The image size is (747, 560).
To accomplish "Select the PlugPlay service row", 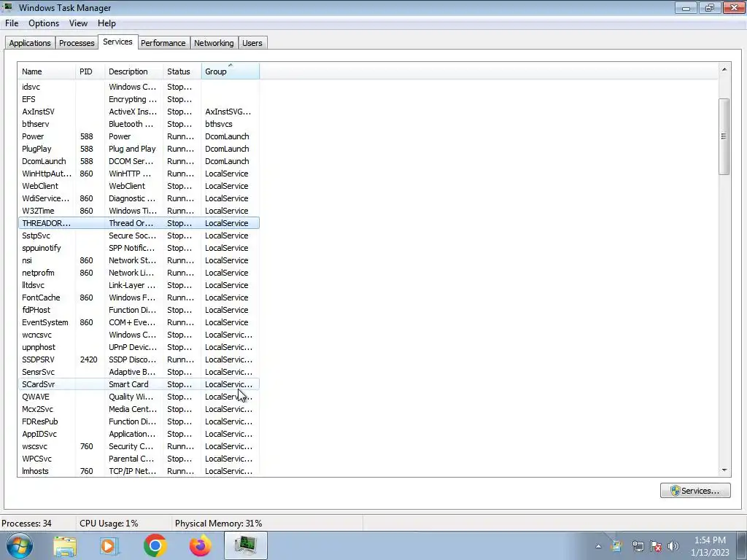I will pos(139,149).
